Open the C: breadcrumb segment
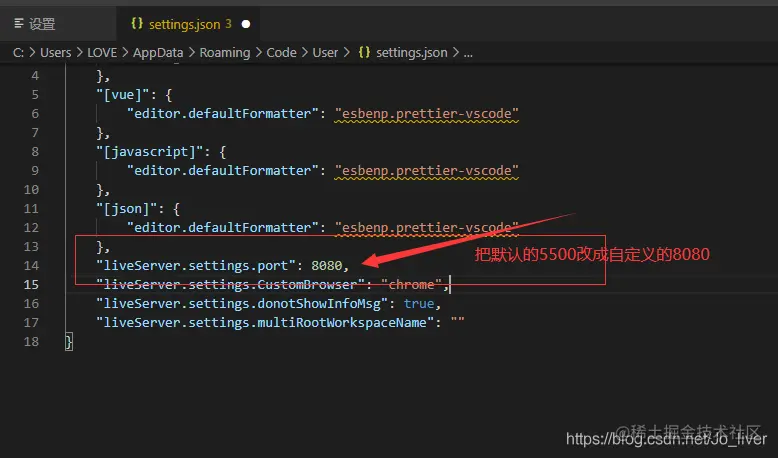Viewport: 778px width, 458px height. click(18, 53)
